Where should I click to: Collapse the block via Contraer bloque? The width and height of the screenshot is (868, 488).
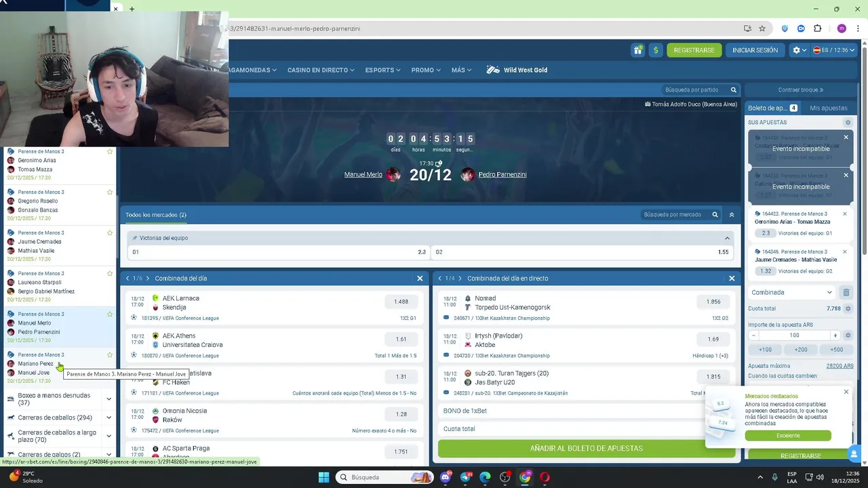[x=801, y=89]
